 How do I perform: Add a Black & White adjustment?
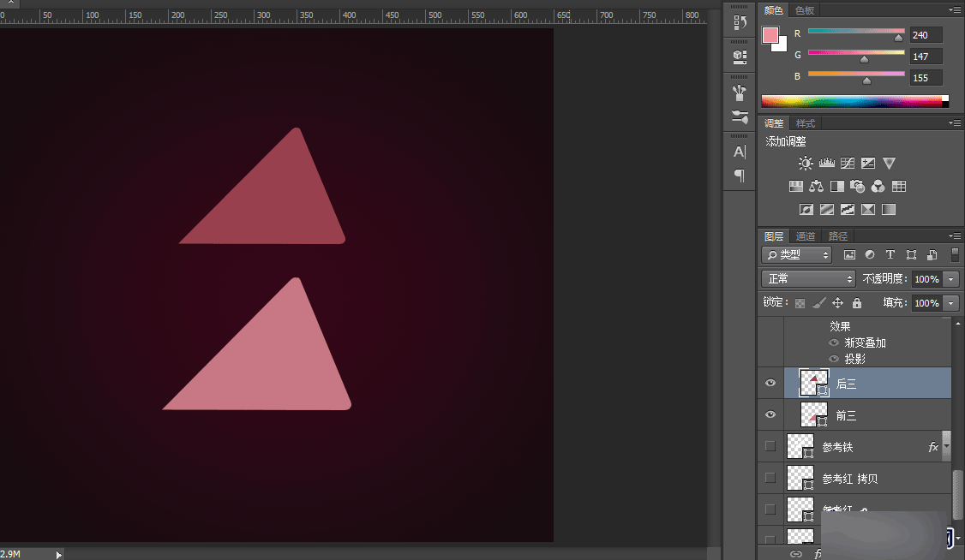pyautogui.click(x=837, y=187)
